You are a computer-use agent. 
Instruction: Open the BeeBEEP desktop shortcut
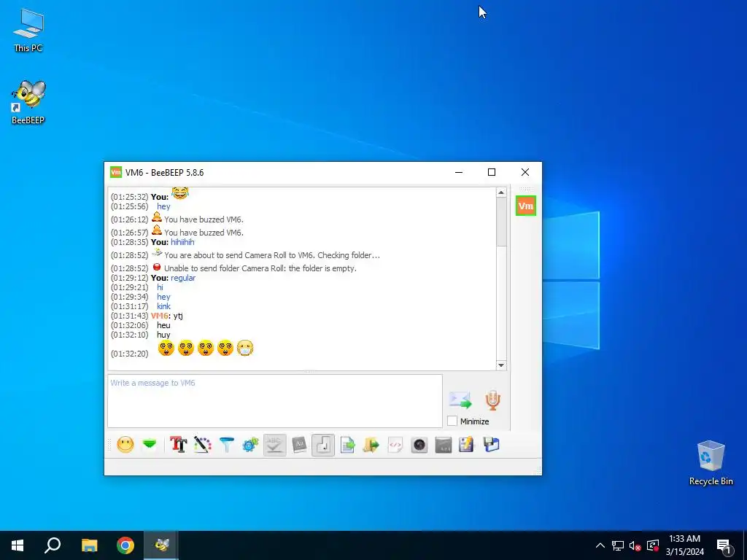(x=28, y=102)
